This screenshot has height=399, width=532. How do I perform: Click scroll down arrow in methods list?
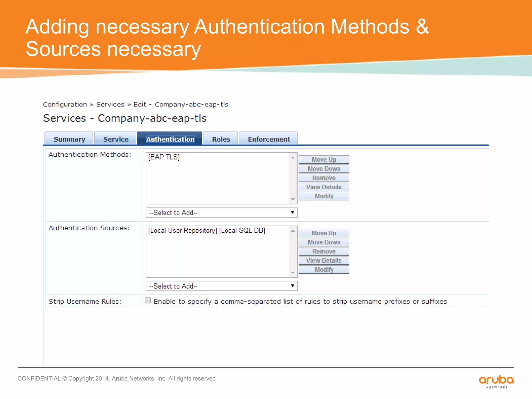tap(293, 199)
